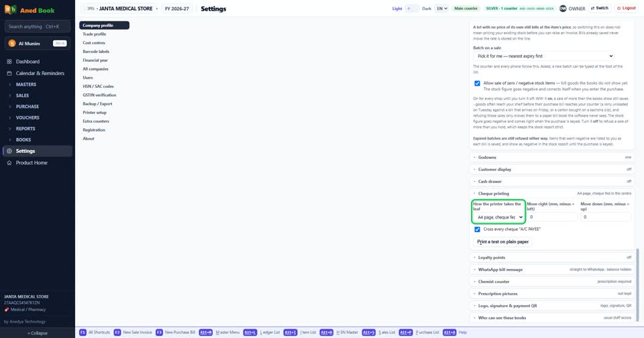Open the Batch on a sale dropdown

click(x=544, y=56)
